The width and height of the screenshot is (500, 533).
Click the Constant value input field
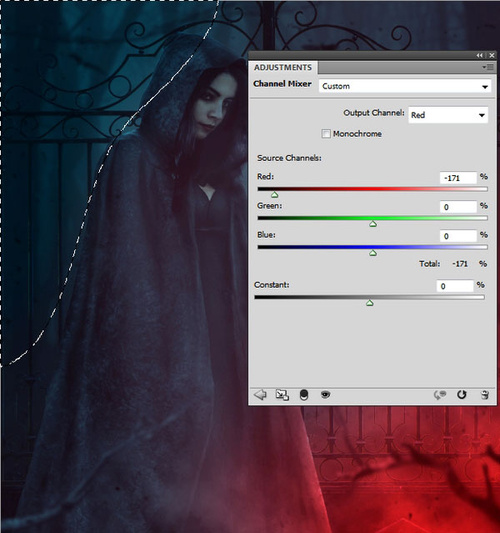[x=455, y=286]
